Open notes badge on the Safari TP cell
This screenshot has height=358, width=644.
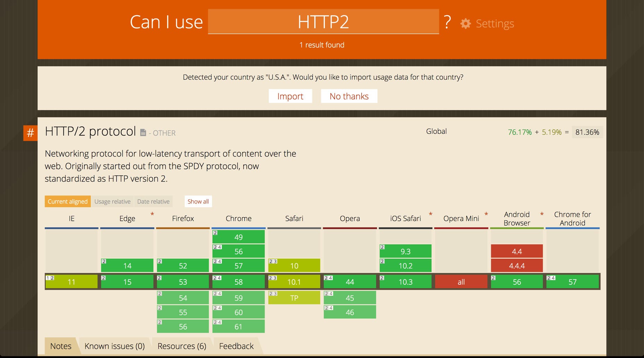coord(273,293)
